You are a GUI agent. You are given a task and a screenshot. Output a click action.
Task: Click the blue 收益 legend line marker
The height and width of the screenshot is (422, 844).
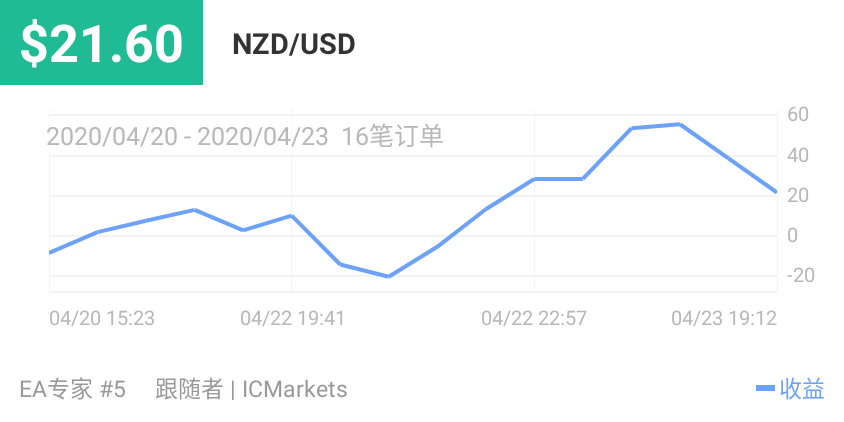[766, 389]
